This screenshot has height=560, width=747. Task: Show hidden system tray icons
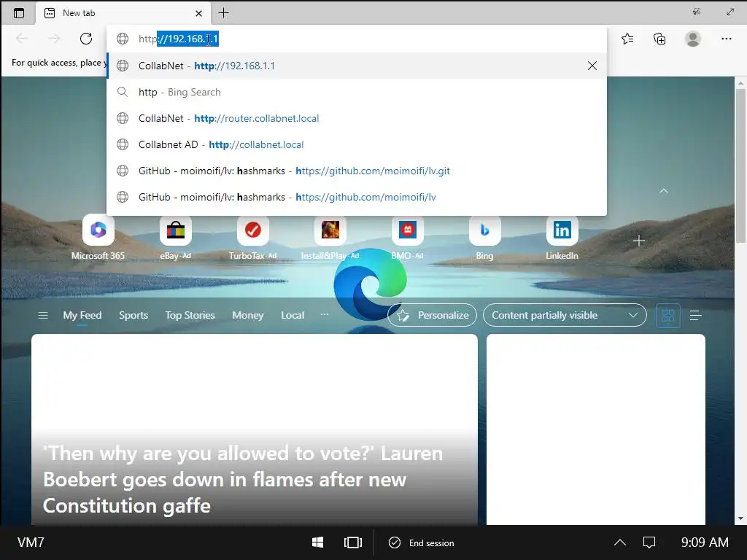point(620,542)
